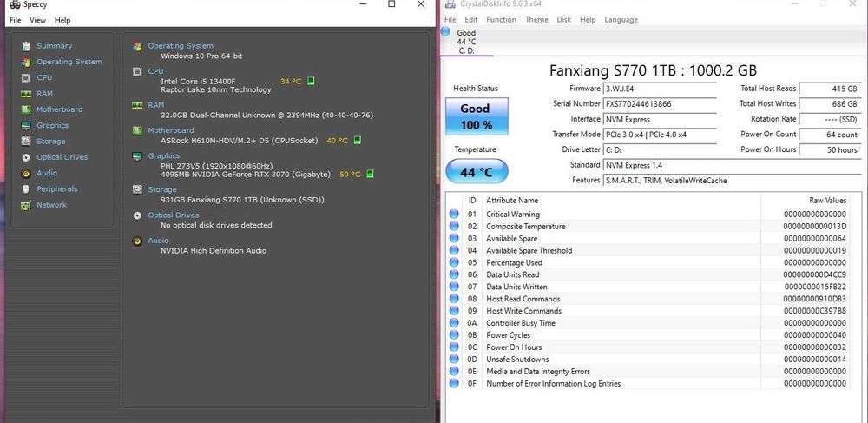The width and height of the screenshot is (868, 423).
Task: Click the RAM stick icon in sidebar
Action: pos(25,94)
